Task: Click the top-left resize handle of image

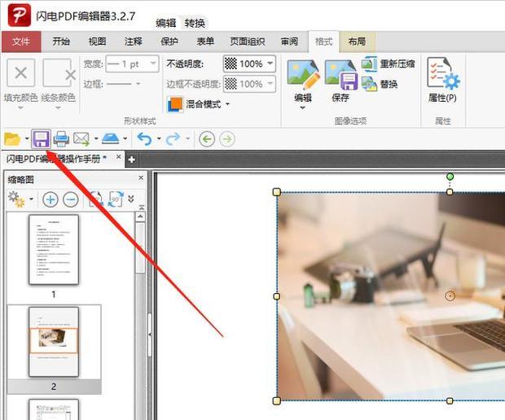Action: click(277, 192)
